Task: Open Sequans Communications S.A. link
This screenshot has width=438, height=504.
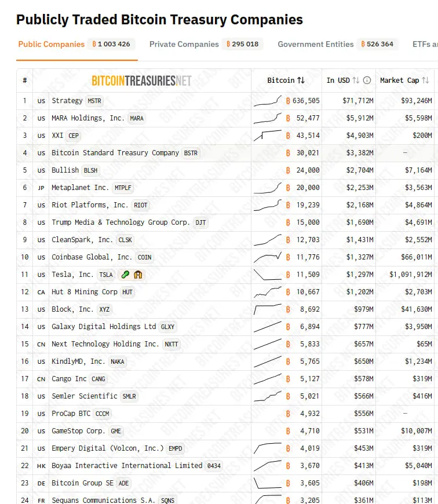Action: point(104,500)
